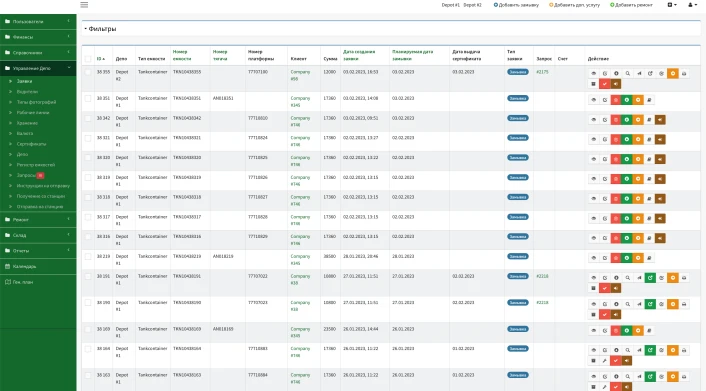The image size is (706, 391).
Task: Sort table by the ID column header
Action: point(101,59)
